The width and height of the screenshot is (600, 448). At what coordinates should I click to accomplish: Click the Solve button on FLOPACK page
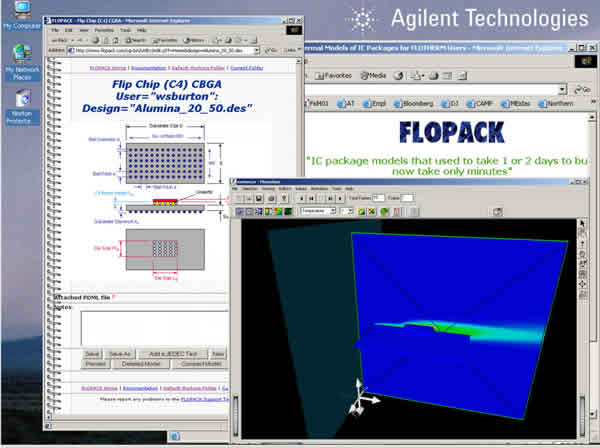coord(92,354)
